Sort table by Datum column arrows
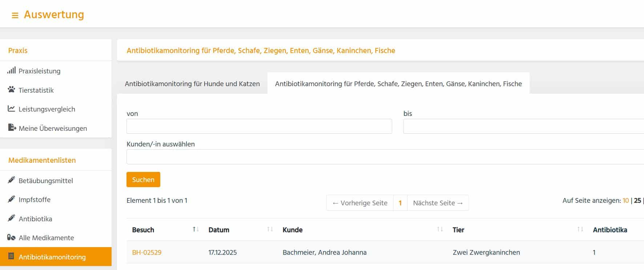This screenshot has width=644, height=270. click(270, 229)
